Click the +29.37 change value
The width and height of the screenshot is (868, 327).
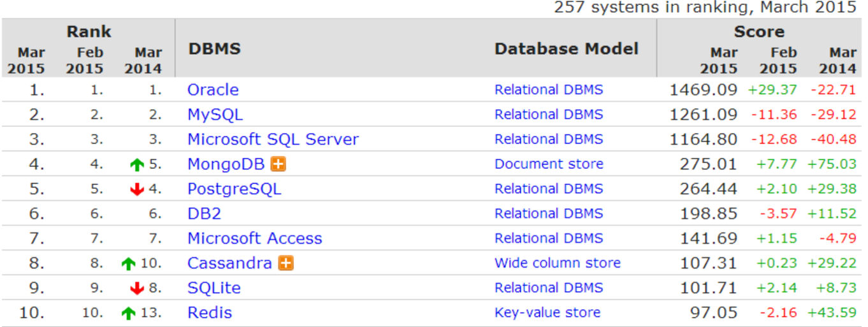(772, 90)
